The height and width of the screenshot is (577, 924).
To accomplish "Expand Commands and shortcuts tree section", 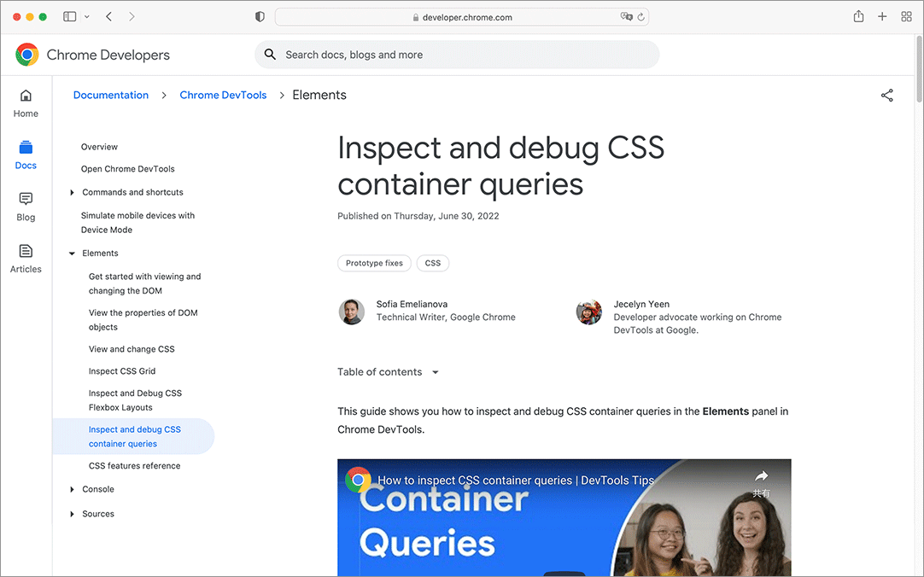I will click(73, 193).
